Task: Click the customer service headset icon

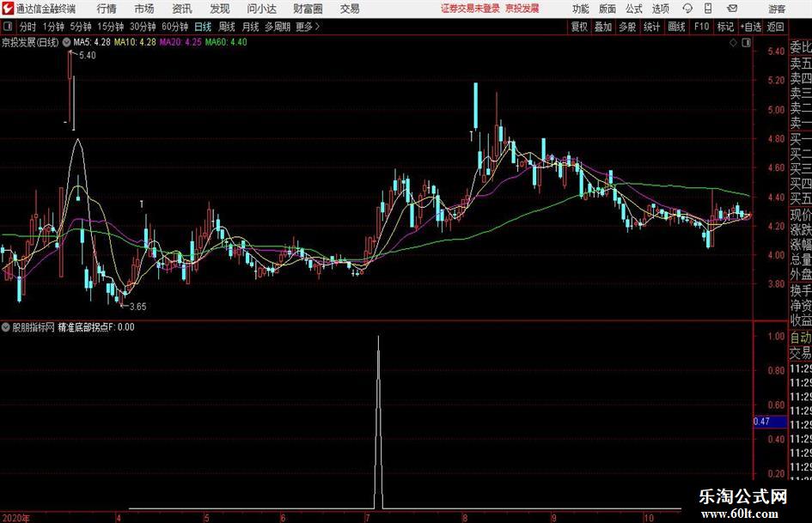Action: (687, 9)
